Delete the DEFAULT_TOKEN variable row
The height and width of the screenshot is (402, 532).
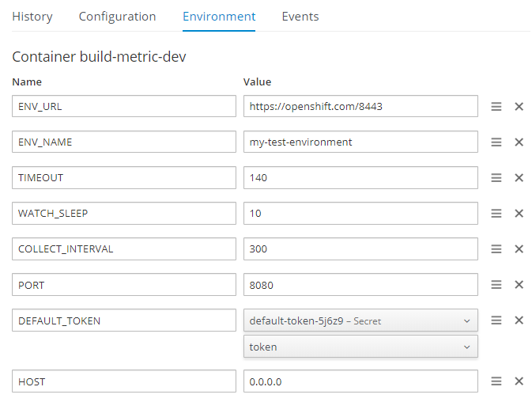519,320
